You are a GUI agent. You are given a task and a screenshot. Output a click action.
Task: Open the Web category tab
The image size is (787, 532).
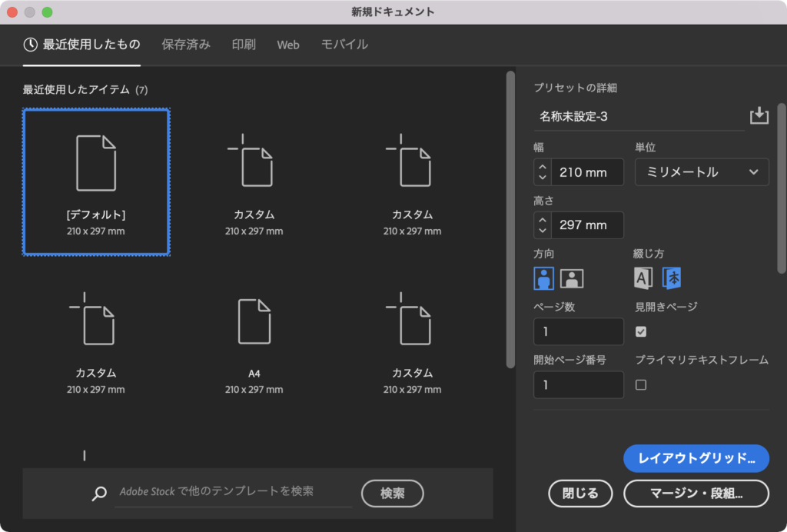click(x=288, y=45)
